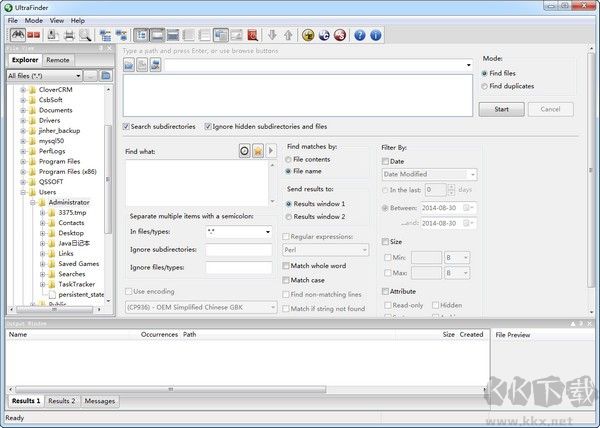Click the Ignore subdirectories input field

(238, 249)
